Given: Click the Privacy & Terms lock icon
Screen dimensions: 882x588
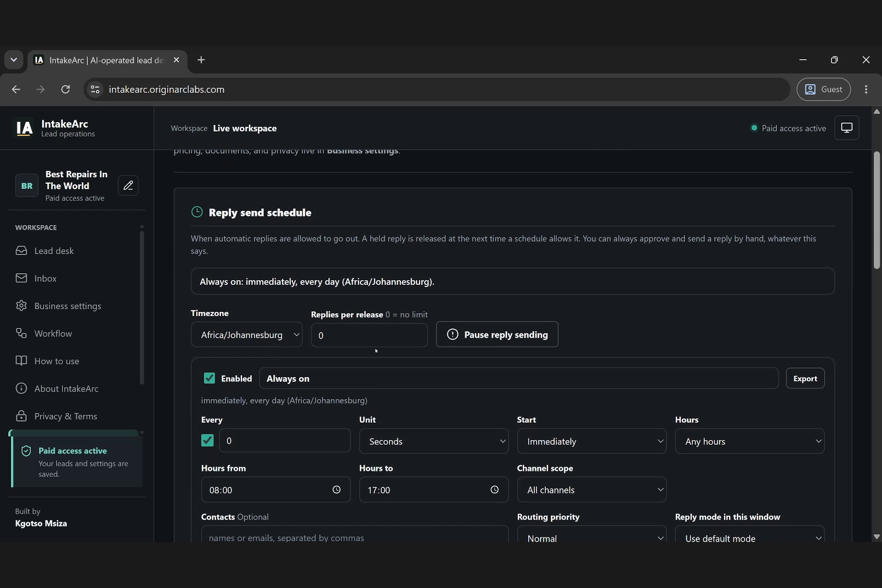Looking at the screenshot, I should [21, 416].
